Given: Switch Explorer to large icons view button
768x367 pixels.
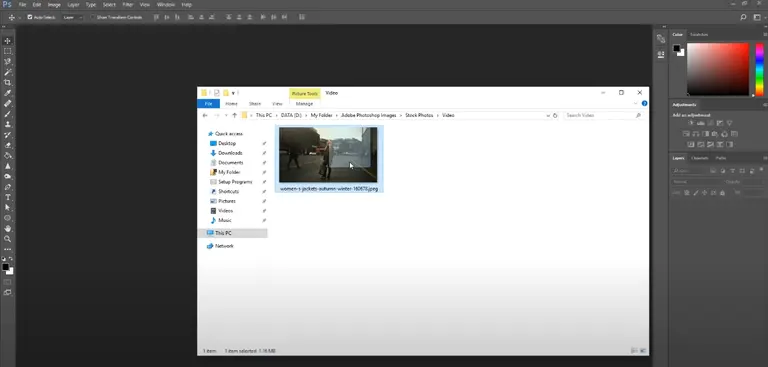Looking at the screenshot, I should pyautogui.click(x=644, y=351).
